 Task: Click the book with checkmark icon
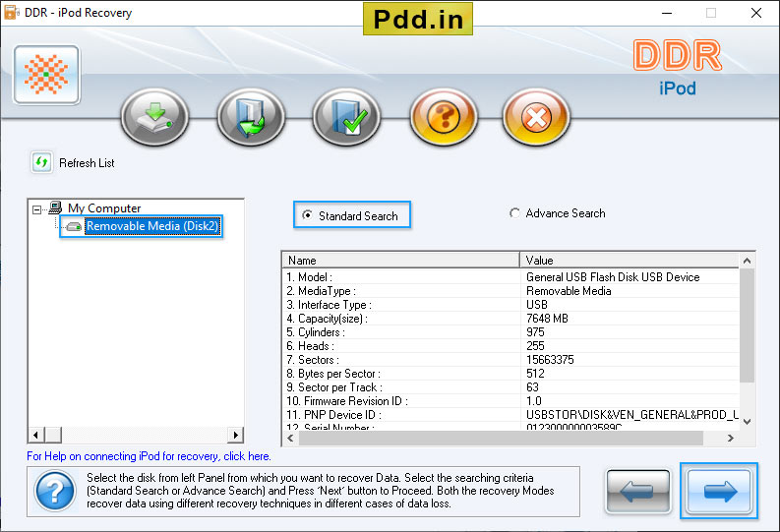click(x=347, y=117)
